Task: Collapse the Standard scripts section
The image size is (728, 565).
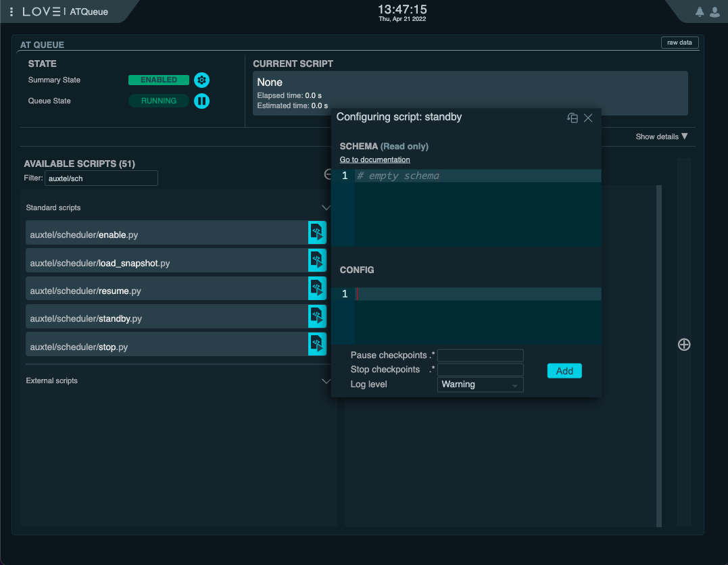Action: tap(326, 207)
